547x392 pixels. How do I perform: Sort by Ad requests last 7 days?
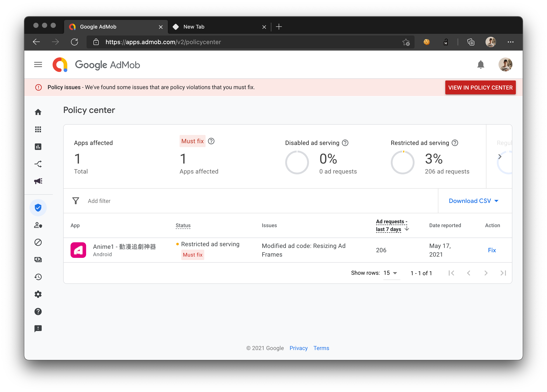391,225
